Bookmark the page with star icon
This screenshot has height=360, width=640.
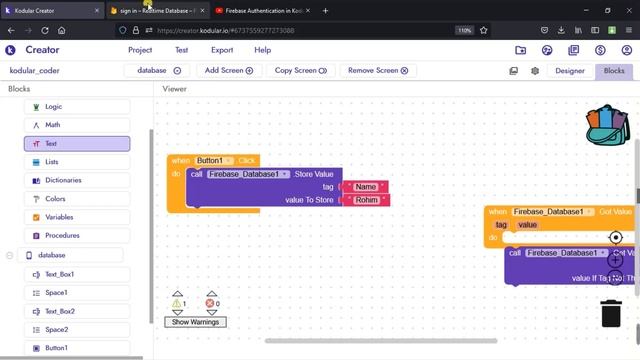pos(484,30)
